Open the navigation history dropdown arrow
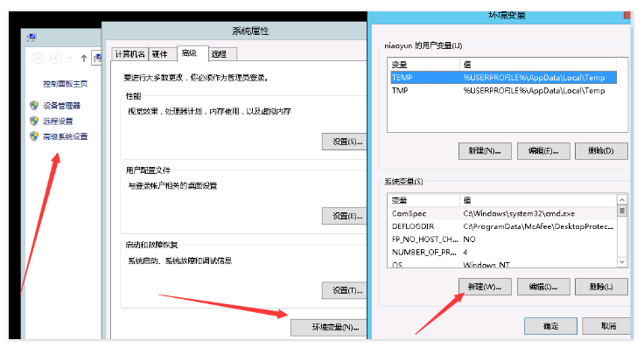Image resolution: width=644 pixels, height=347 pixels. pyautogui.click(x=70, y=59)
